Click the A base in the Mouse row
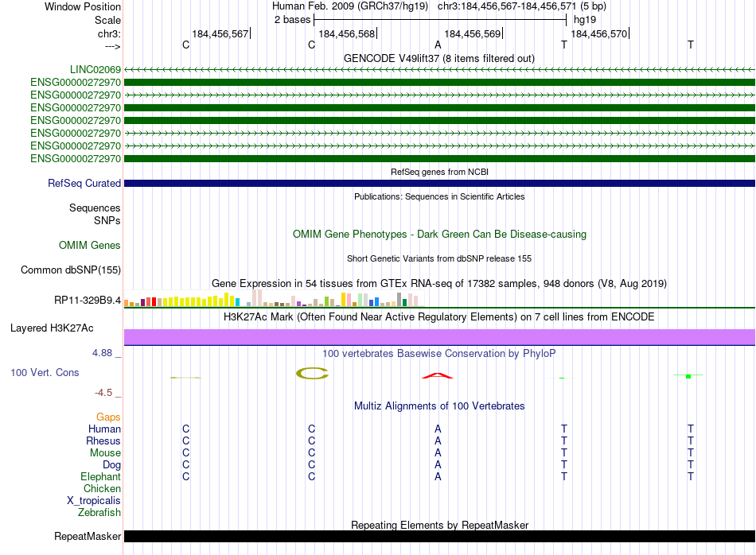The height and width of the screenshot is (555, 756). (438, 453)
